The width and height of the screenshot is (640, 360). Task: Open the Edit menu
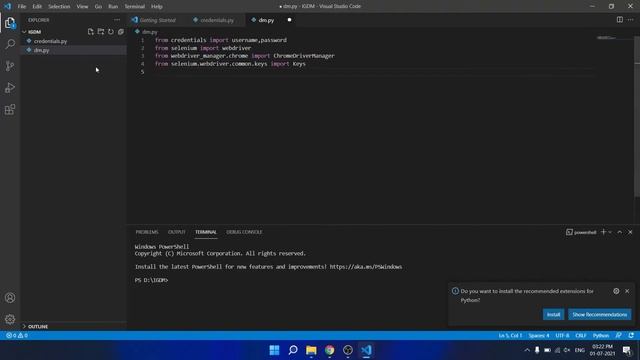[37, 6]
